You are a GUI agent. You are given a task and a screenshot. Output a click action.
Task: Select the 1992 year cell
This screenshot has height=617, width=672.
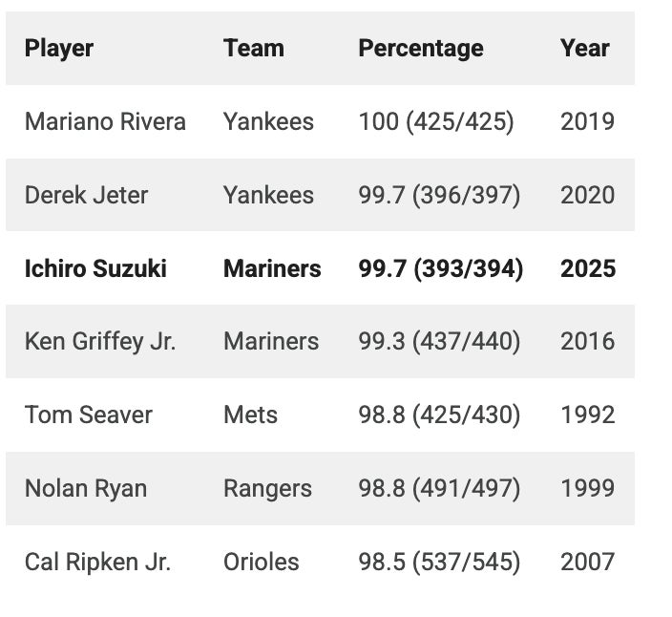(587, 415)
